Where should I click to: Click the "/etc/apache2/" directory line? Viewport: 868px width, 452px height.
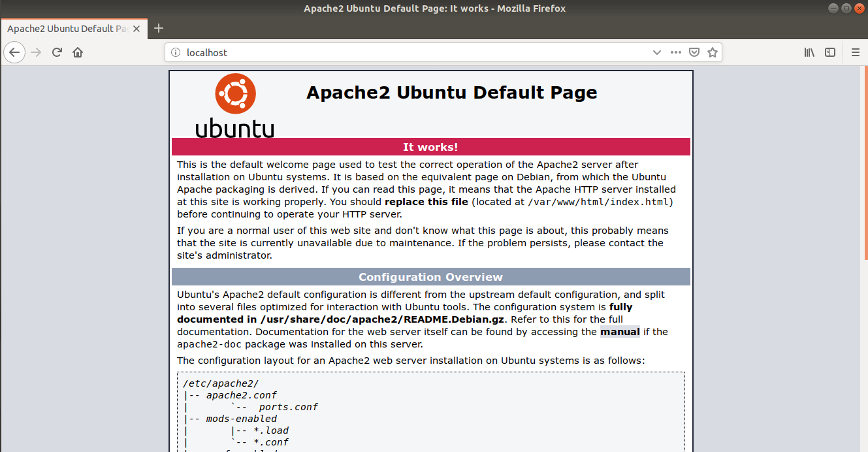pos(221,384)
